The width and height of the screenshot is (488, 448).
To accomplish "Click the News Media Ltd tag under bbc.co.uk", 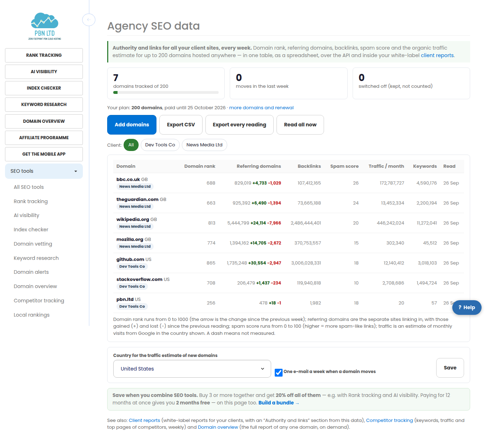I will pos(135,187).
